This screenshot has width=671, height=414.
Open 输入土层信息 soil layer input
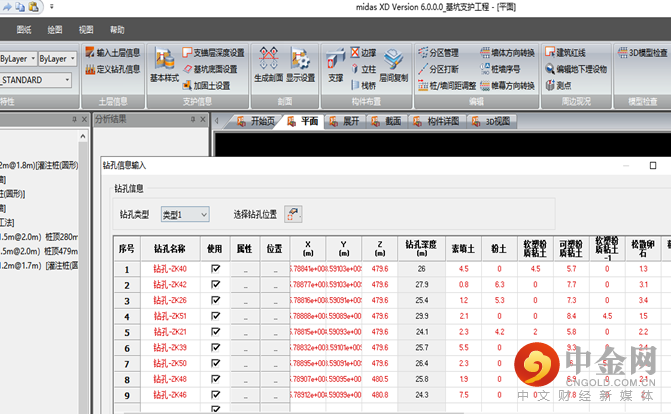point(113,53)
